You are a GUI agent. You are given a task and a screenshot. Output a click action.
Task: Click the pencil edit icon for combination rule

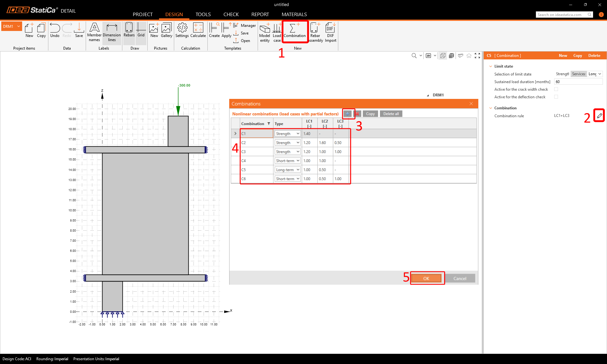coord(599,116)
